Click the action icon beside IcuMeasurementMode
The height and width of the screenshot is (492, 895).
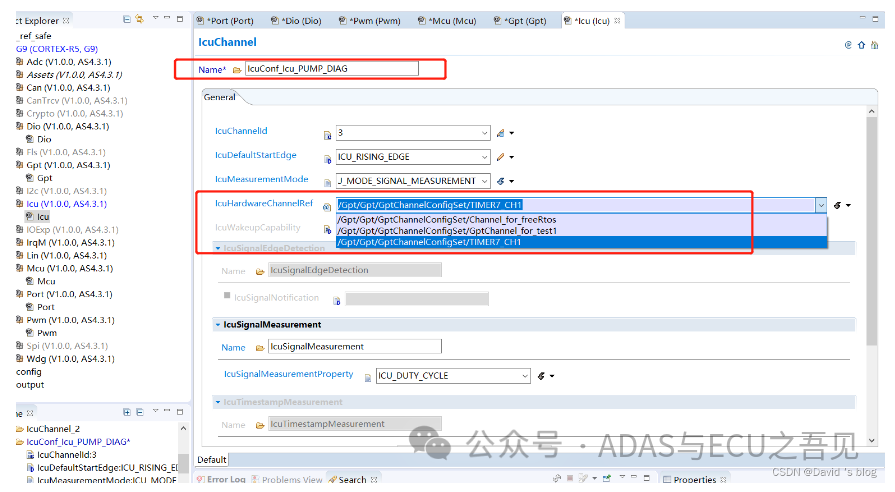501,181
